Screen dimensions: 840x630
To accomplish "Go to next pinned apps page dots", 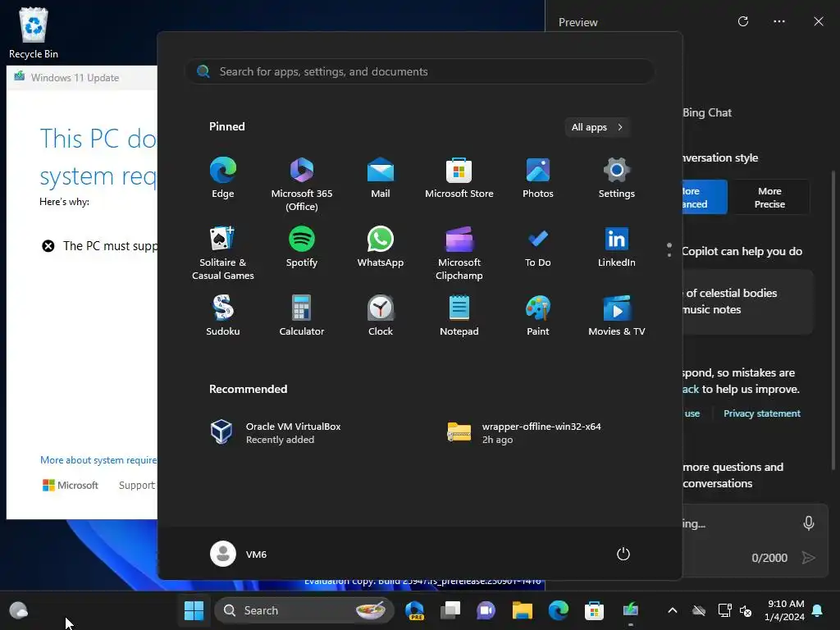I will [669, 250].
